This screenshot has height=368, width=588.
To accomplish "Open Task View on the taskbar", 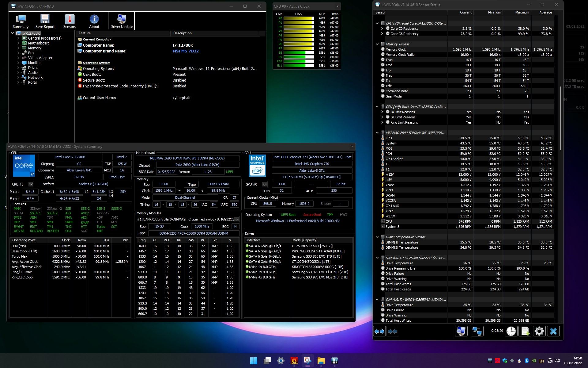I will tap(267, 361).
